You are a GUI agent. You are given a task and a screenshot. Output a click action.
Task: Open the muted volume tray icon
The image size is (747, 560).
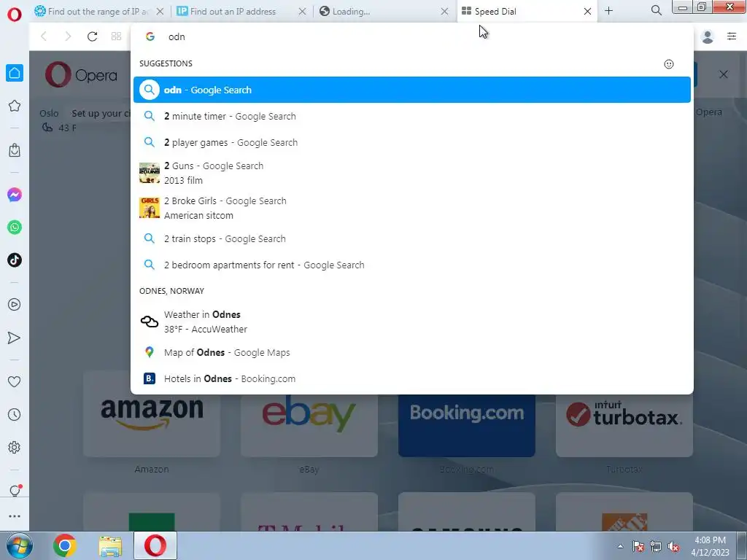tap(673, 547)
